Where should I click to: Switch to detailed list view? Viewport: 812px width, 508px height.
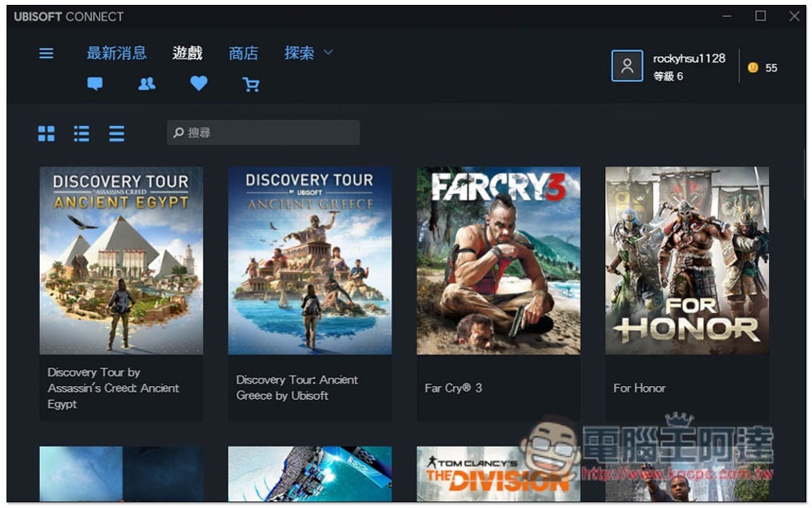pos(81,133)
